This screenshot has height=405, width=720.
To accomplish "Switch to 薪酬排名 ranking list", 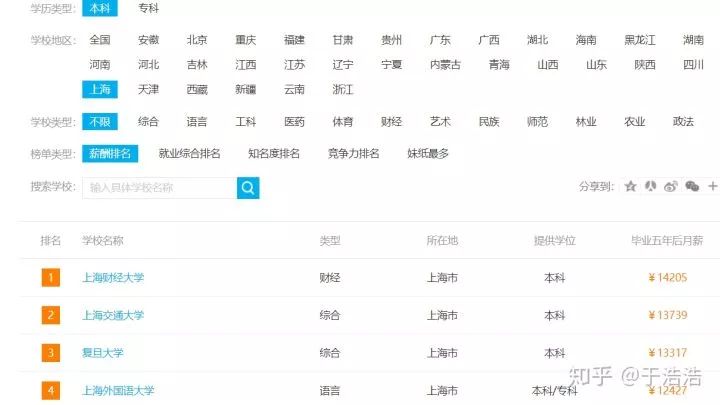I will point(110,154).
